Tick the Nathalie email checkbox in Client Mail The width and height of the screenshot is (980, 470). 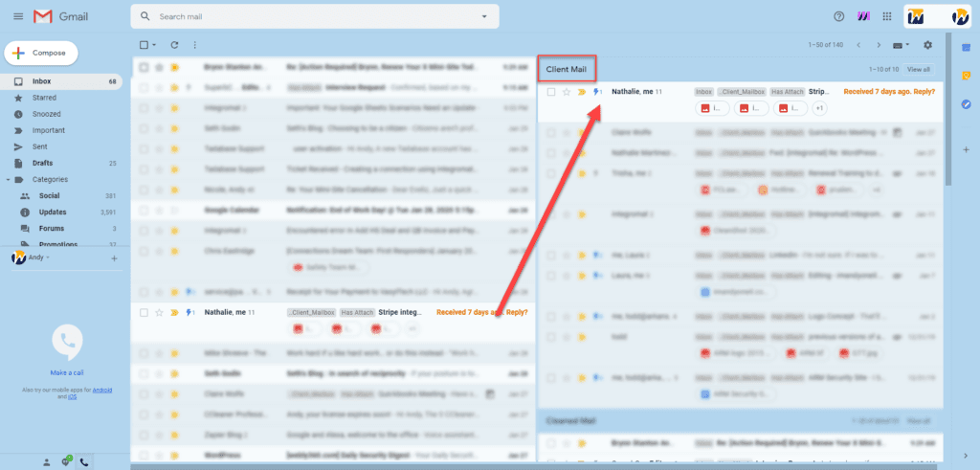coord(551,92)
